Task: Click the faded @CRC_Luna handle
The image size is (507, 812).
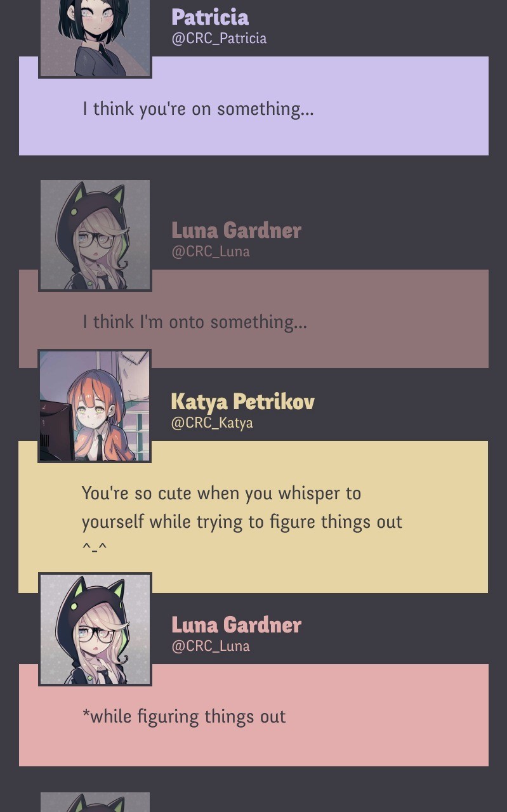Action: [x=211, y=251]
